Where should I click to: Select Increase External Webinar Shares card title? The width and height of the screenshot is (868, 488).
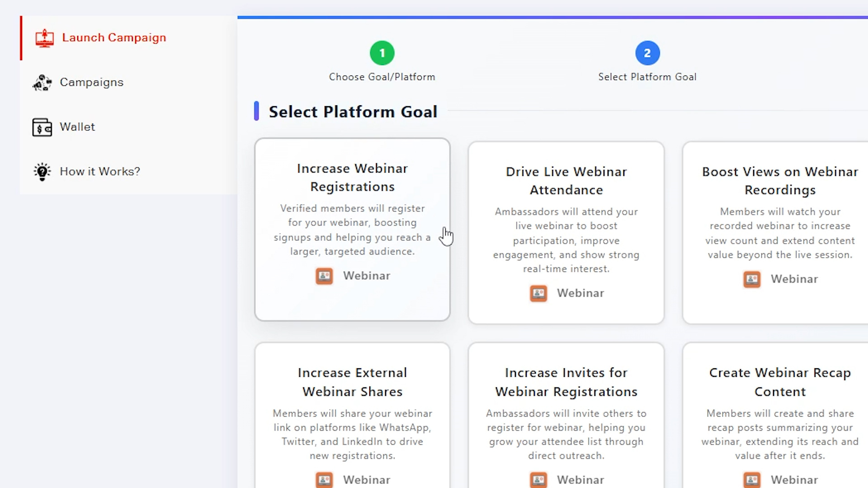[x=352, y=382]
